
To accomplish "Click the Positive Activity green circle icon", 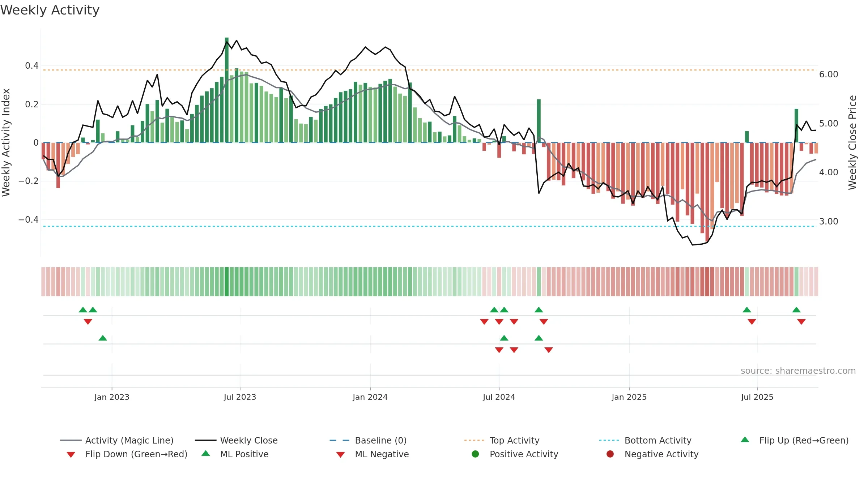I will [x=476, y=454].
